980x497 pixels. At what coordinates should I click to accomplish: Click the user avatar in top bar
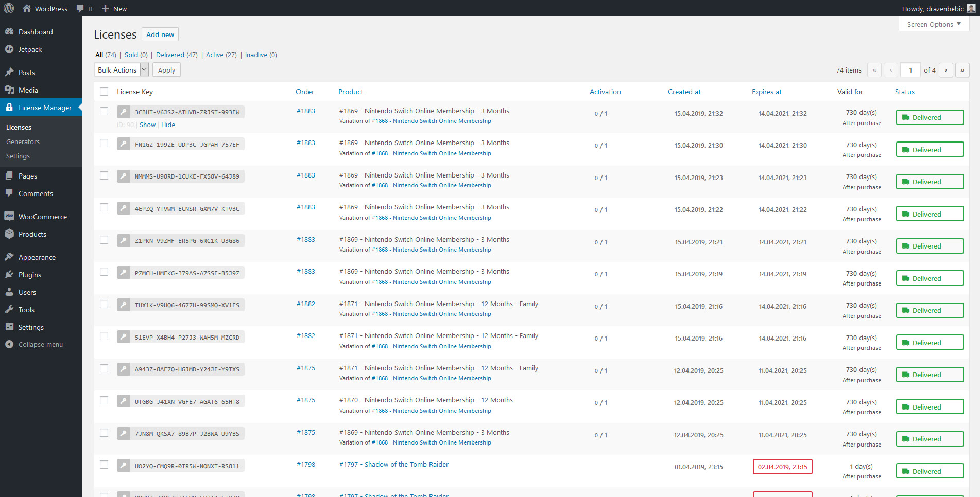point(971,9)
